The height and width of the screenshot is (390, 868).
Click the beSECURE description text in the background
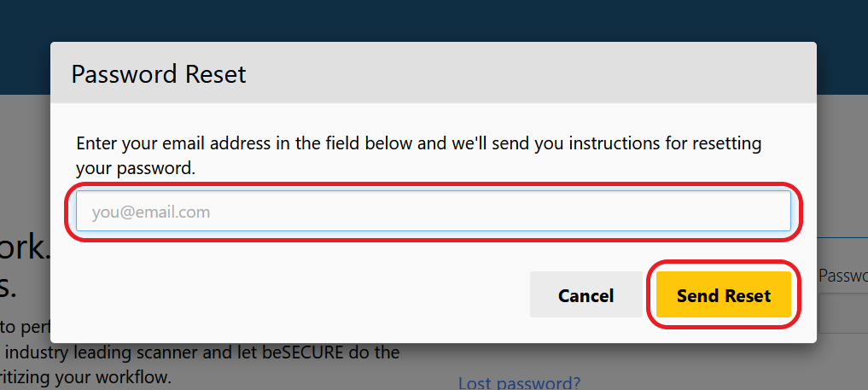(x=199, y=352)
